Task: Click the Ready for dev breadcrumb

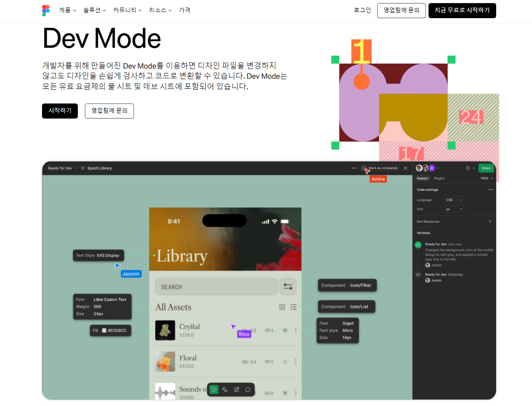Action: point(60,168)
